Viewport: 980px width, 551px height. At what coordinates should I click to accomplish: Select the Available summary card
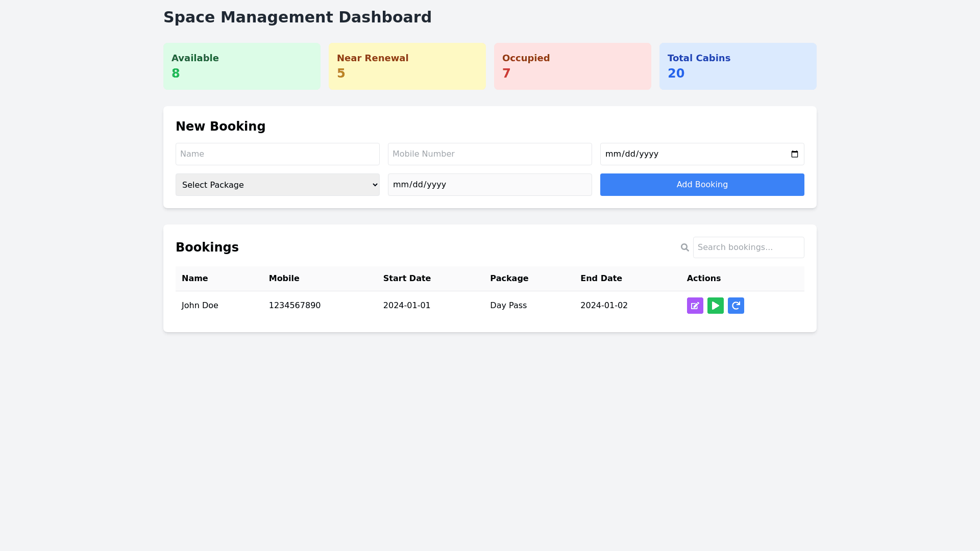click(x=241, y=66)
